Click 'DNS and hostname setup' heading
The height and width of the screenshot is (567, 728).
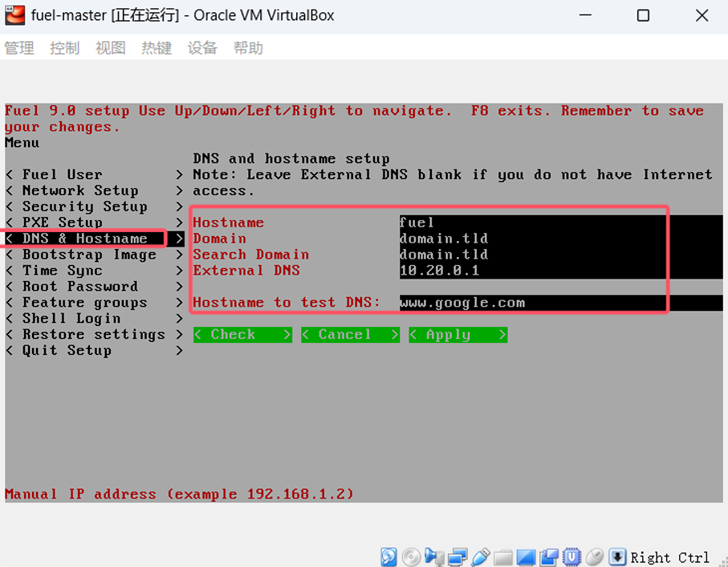coord(291,159)
